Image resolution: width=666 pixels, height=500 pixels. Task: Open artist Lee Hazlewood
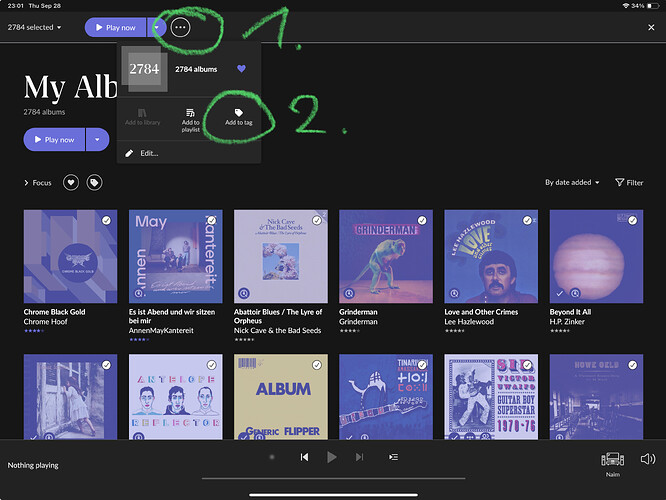click(469, 322)
